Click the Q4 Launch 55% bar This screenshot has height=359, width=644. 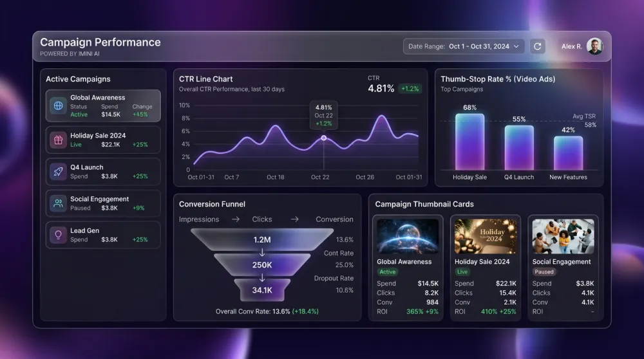click(x=518, y=147)
